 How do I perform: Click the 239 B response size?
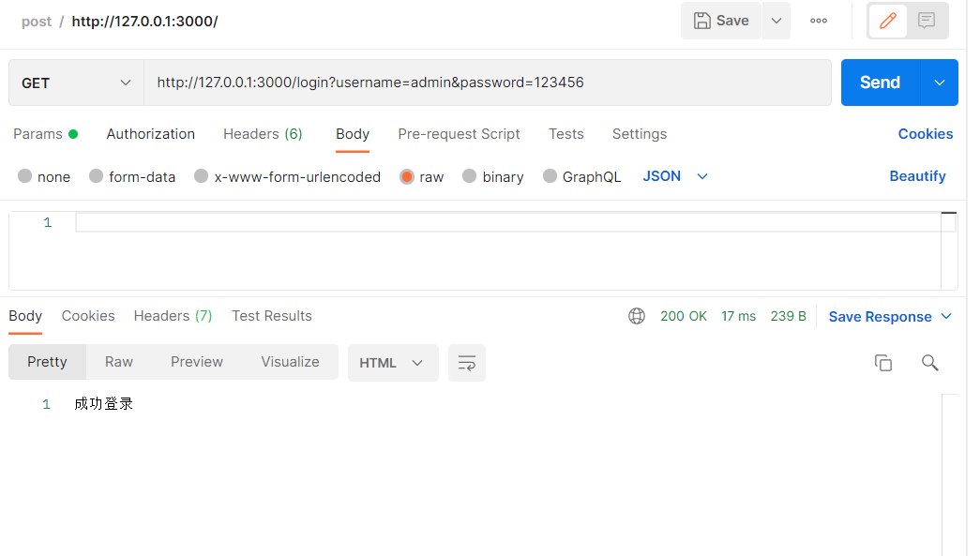(x=788, y=317)
